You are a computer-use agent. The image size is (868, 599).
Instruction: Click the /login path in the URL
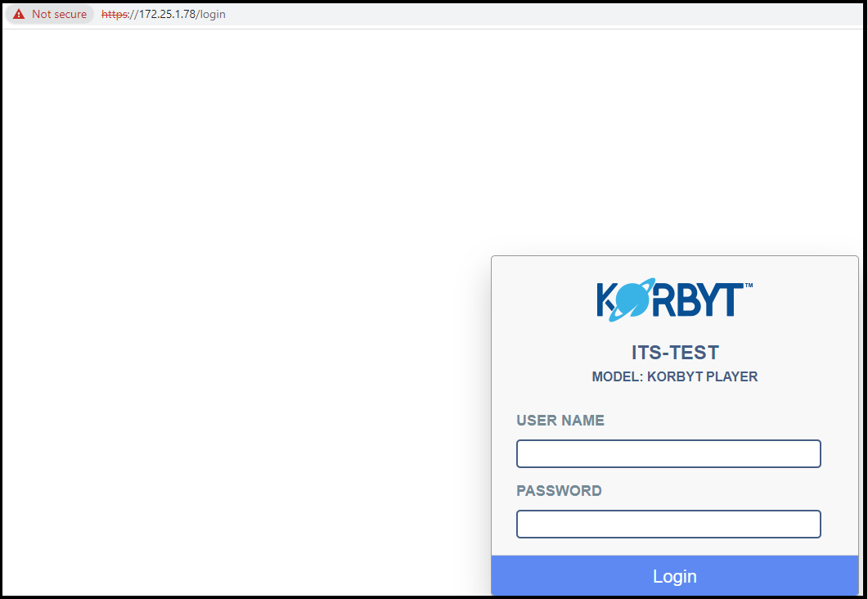pos(211,15)
